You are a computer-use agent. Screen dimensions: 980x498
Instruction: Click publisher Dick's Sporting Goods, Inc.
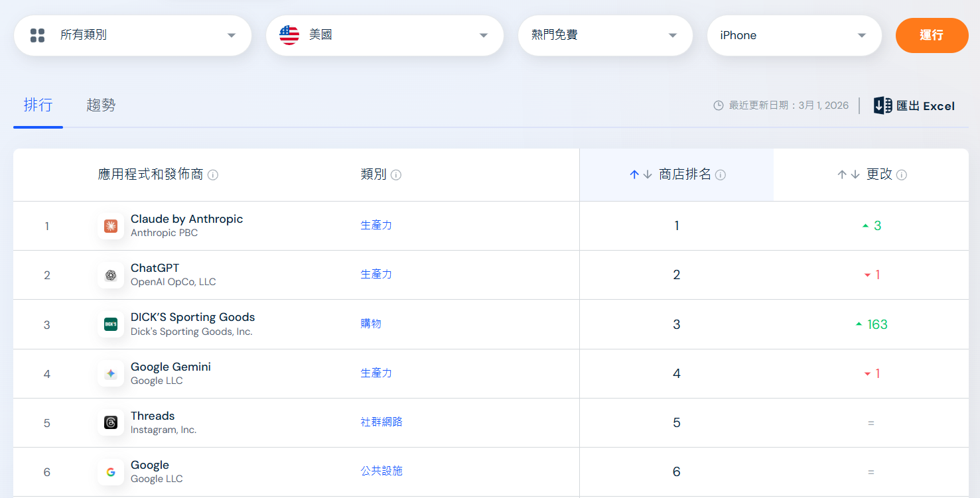[192, 332]
